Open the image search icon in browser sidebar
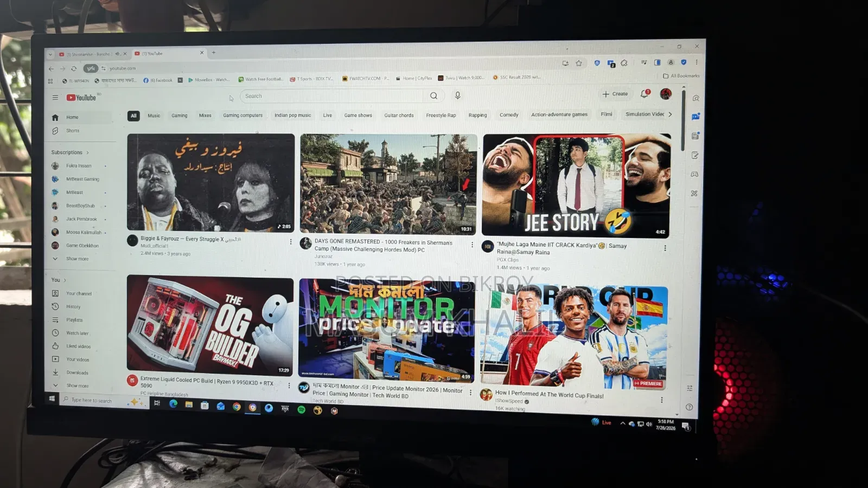This screenshot has width=868, height=488. click(696, 98)
